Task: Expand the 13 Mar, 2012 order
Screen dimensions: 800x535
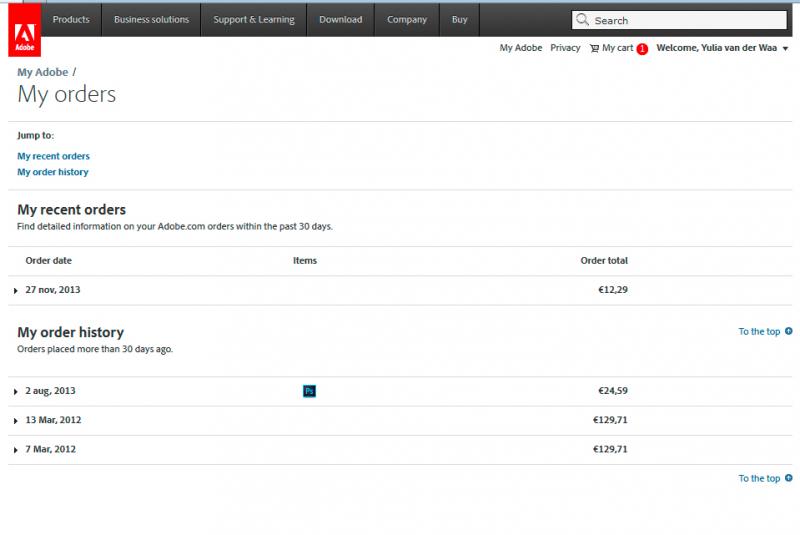Action: (15, 421)
